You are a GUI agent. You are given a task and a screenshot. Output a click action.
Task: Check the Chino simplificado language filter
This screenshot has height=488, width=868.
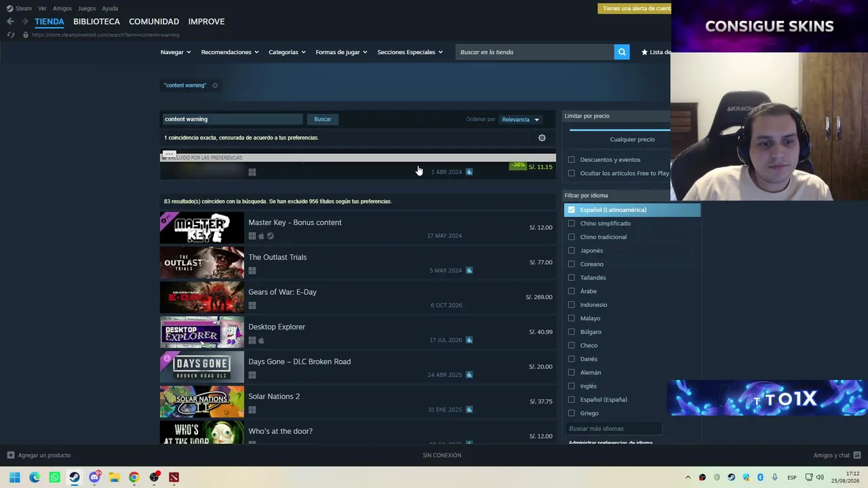click(572, 224)
